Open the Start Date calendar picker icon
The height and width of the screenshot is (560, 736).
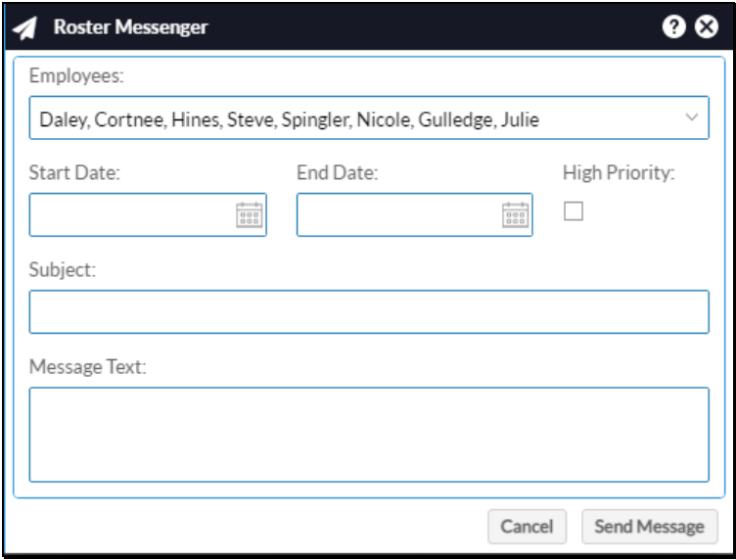[250, 215]
